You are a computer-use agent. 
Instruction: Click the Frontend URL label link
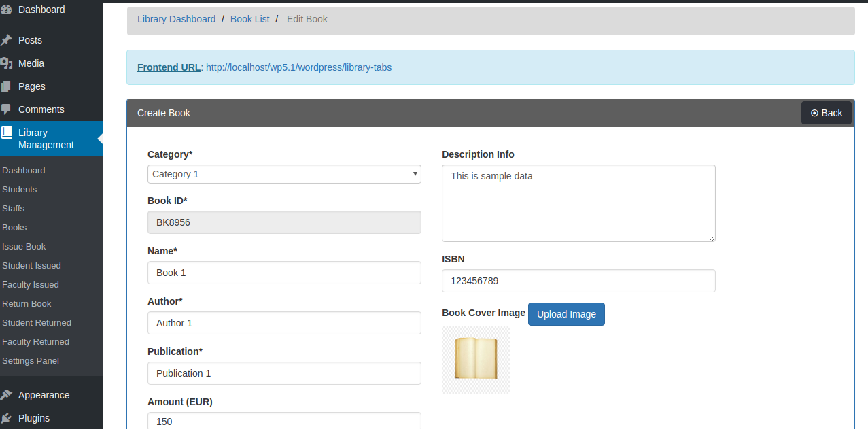tap(169, 67)
